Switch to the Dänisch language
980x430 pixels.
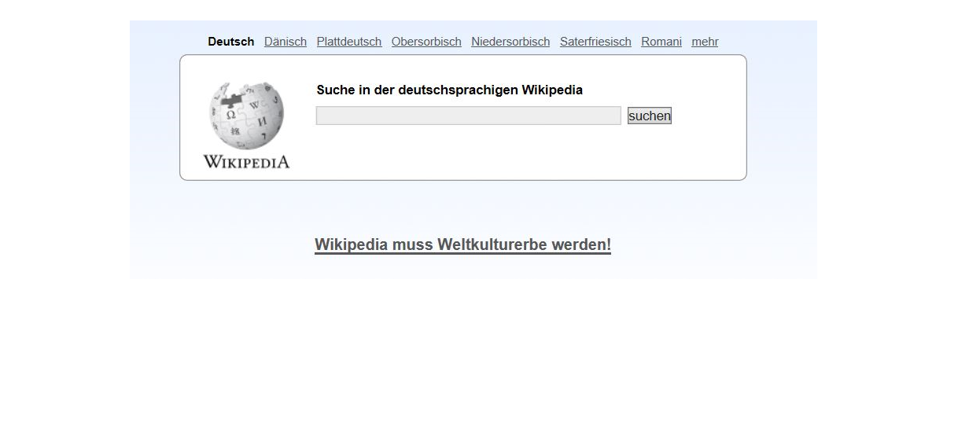pyautogui.click(x=285, y=42)
